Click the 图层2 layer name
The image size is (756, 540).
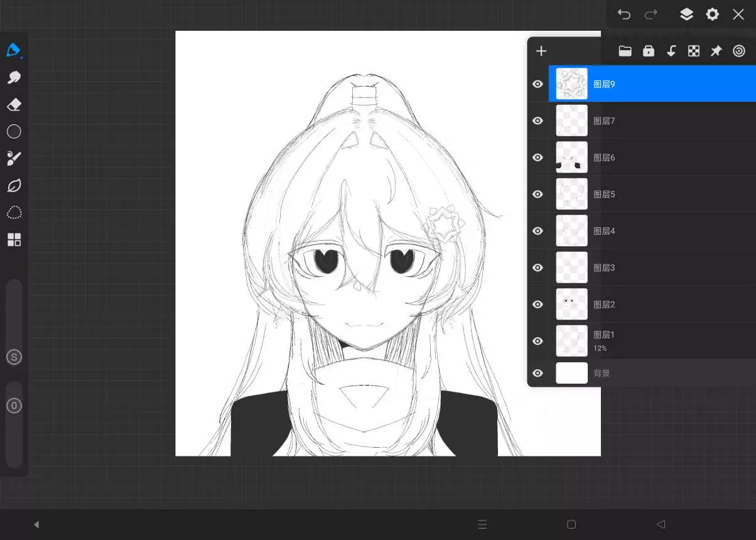tap(604, 304)
